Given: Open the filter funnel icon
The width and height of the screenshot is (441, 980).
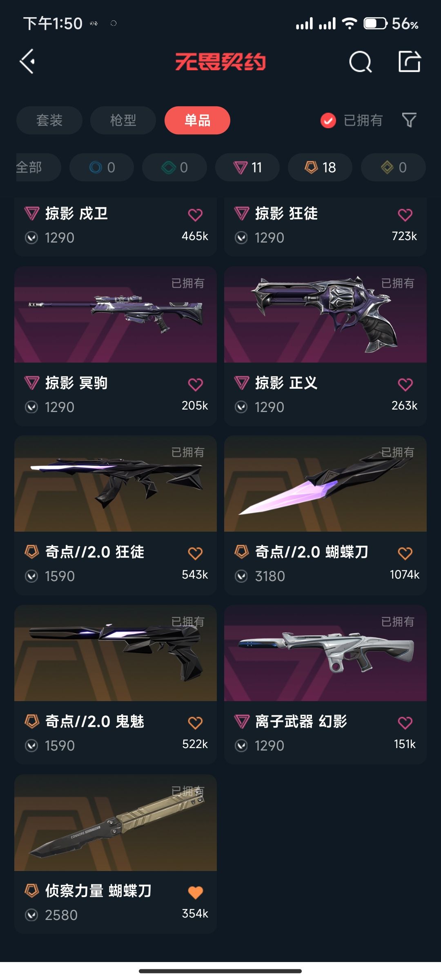Looking at the screenshot, I should pyautogui.click(x=409, y=120).
